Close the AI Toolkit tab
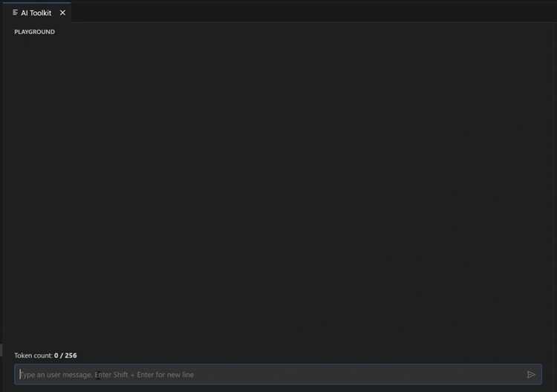Screen dimensions: 557x392 (62, 13)
